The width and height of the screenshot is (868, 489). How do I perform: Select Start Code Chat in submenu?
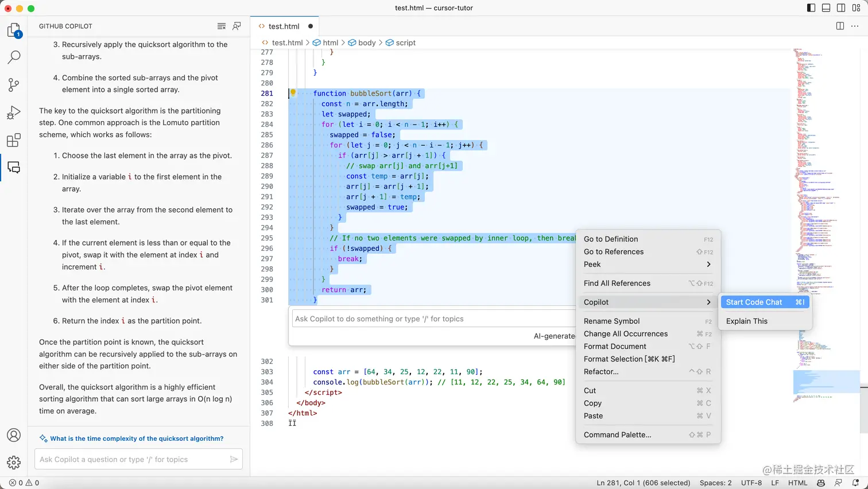coord(765,302)
